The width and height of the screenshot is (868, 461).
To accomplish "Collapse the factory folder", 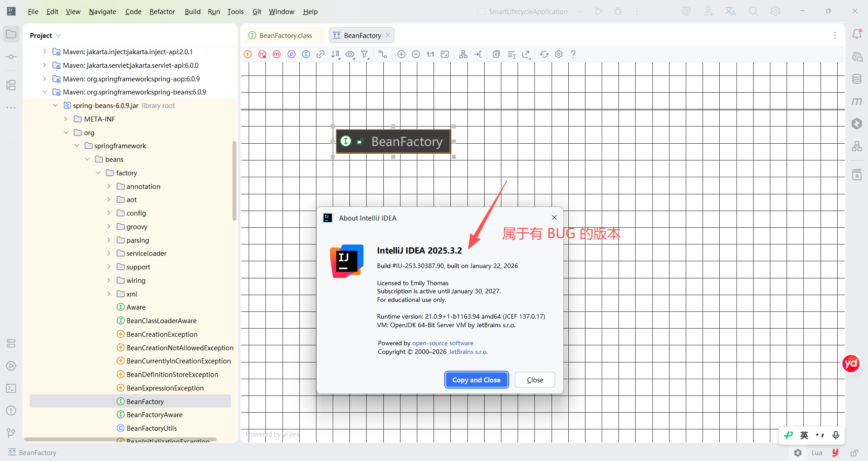I will pyautogui.click(x=98, y=173).
